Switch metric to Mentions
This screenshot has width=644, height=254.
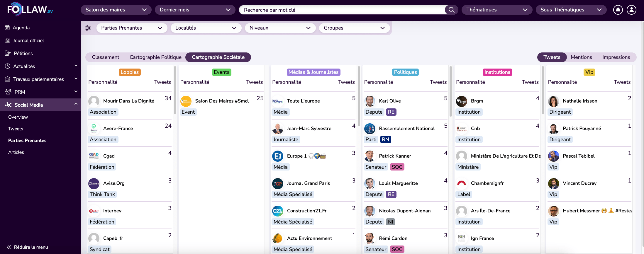581,57
